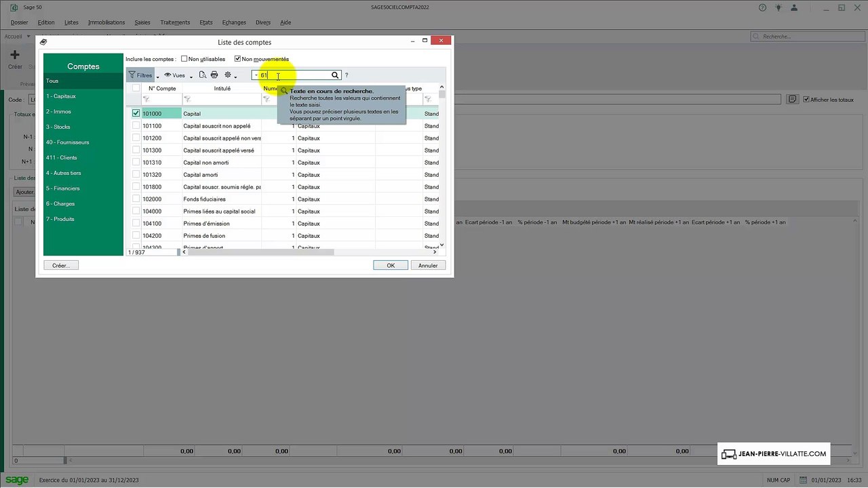The height and width of the screenshot is (488, 868).
Task: Click the Créer... button in dialog
Action: point(61,265)
